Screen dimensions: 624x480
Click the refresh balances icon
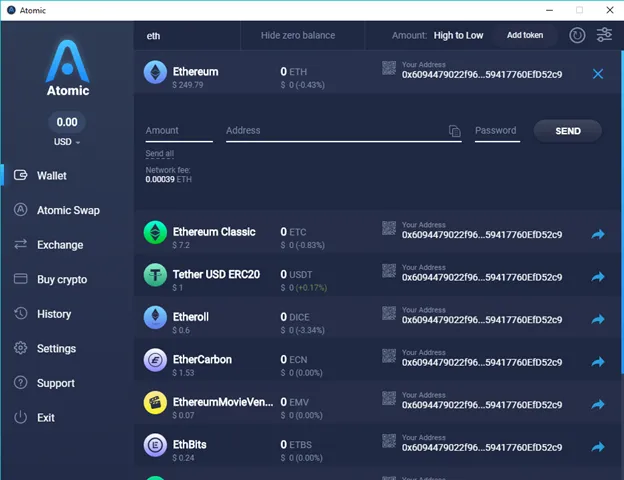coord(577,35)
